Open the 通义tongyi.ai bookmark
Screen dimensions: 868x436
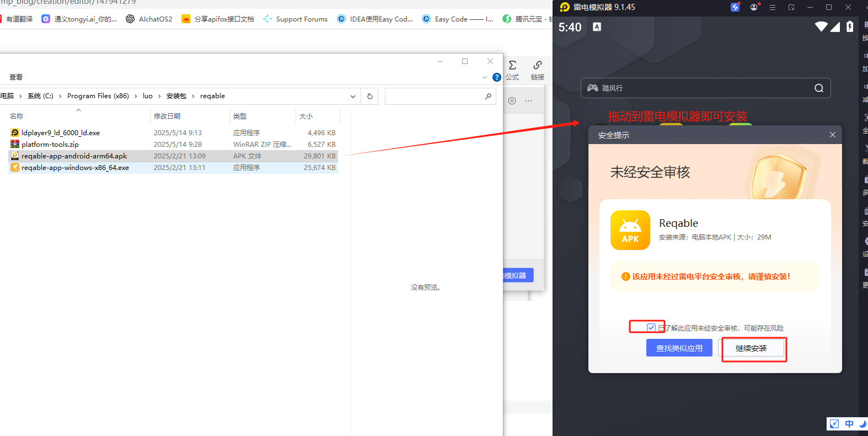click(79, 19)
